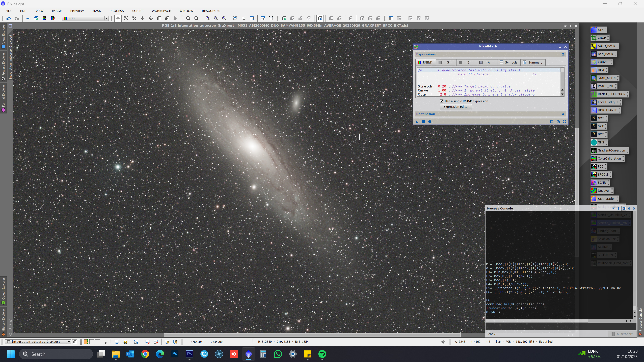Viewport: 644px width, 362px height.
Task: Click PixelMath Apply Global circle icon
Action: click(x=430, y=122)
